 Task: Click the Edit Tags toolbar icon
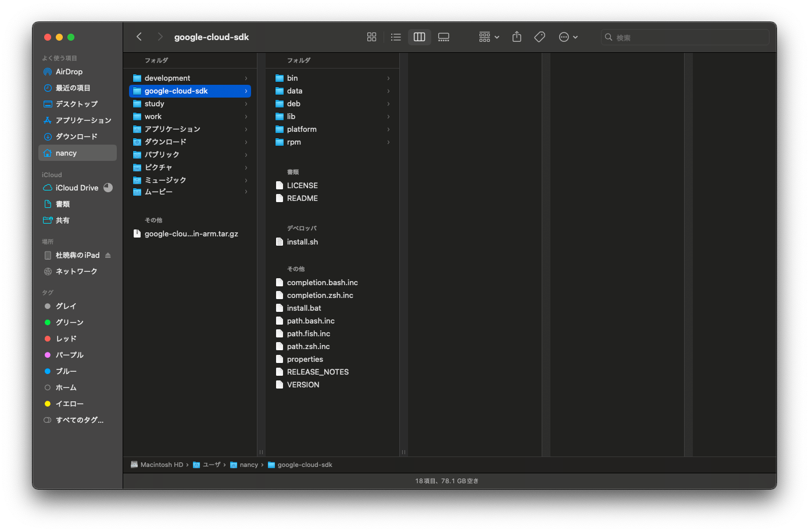[539, 37]
